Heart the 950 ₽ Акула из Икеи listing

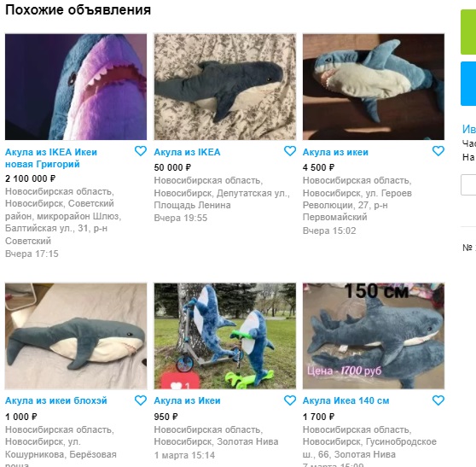(x=290, y=400)
